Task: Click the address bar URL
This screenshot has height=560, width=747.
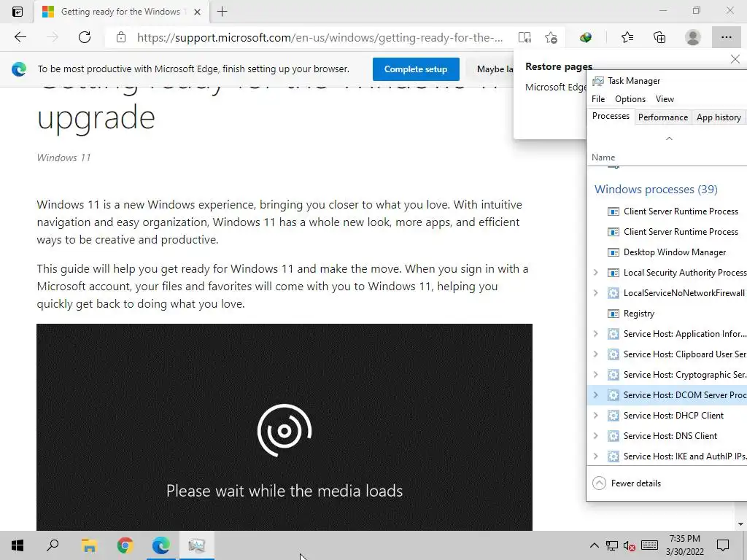Action: tap(320, 38)
